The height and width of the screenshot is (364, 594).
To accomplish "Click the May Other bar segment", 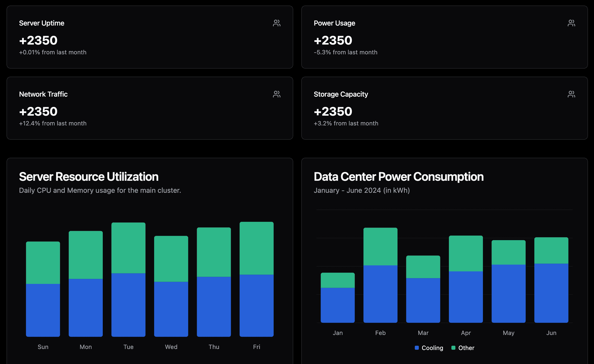I will click(509, 252).
